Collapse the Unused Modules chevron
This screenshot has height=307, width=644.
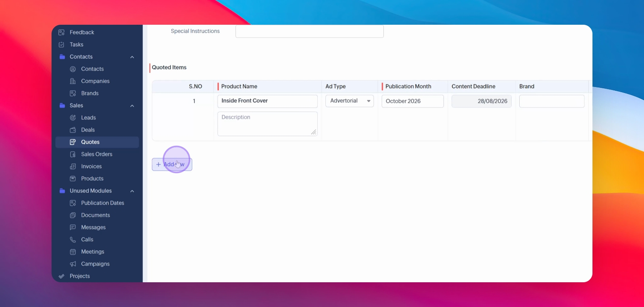[x=132, y=191]
